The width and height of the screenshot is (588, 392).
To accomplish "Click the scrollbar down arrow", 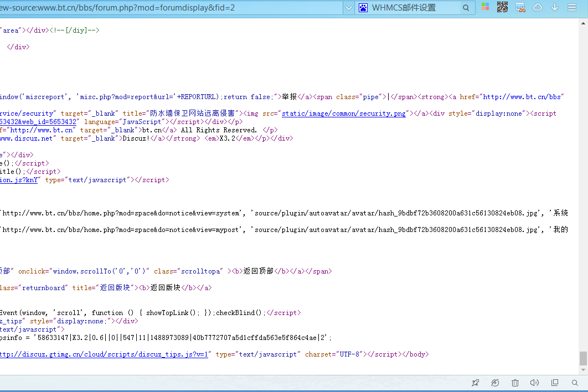I will [583, 370].
